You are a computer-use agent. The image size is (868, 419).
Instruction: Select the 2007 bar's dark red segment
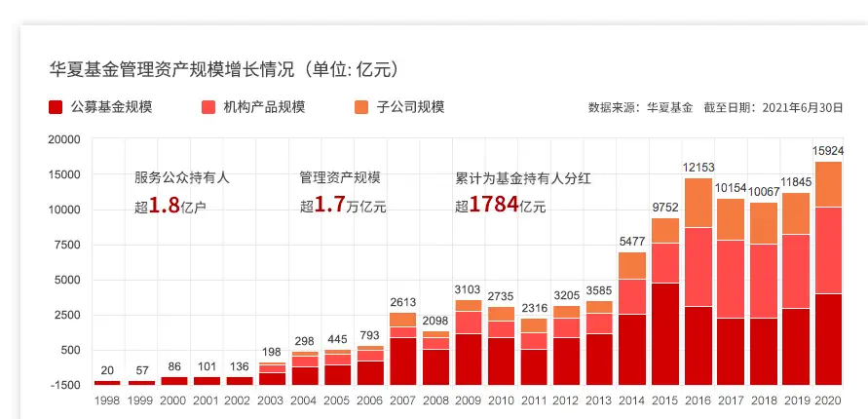click(x=403, y=362)
